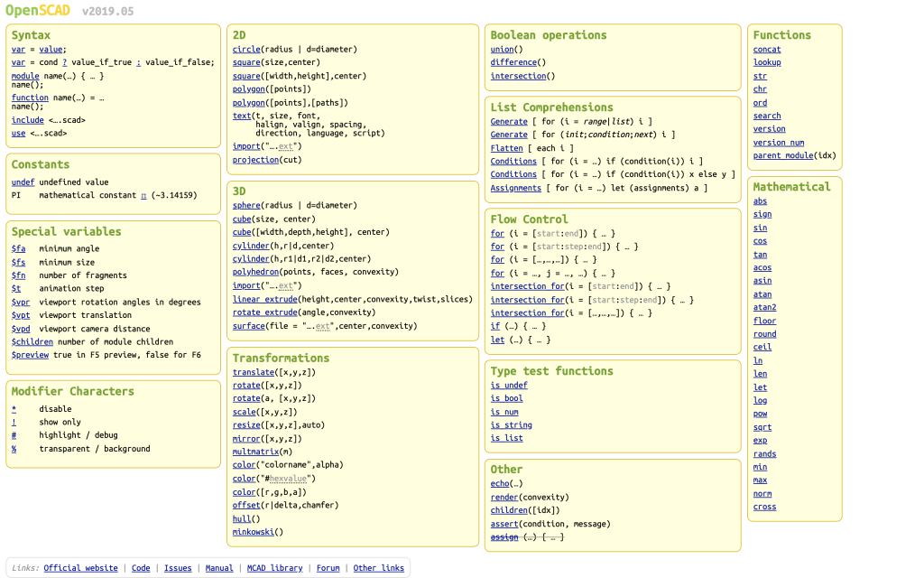Open the deprecated assign link
The height and width of the screenshot is (578, 924).
tap(504, 537)
